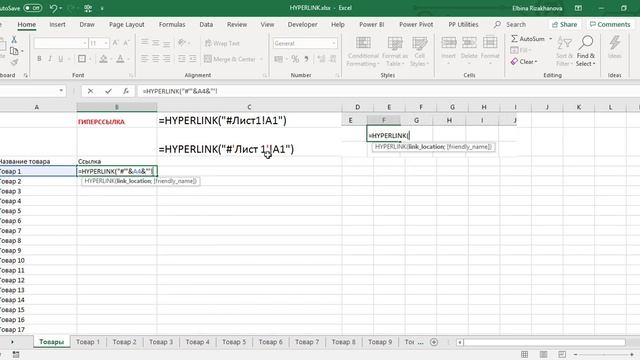Screen dimensions: 640x360
Task: Apply Comma Style format
Action: [306, 59]
